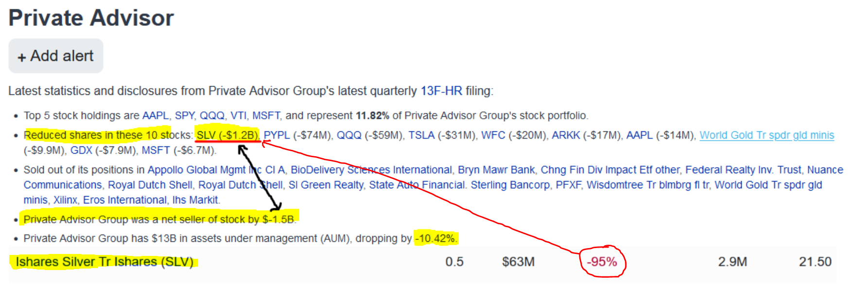Open the Sterling Bancorp link
Screen dimensions: 868x289
(x=510, y=185)
